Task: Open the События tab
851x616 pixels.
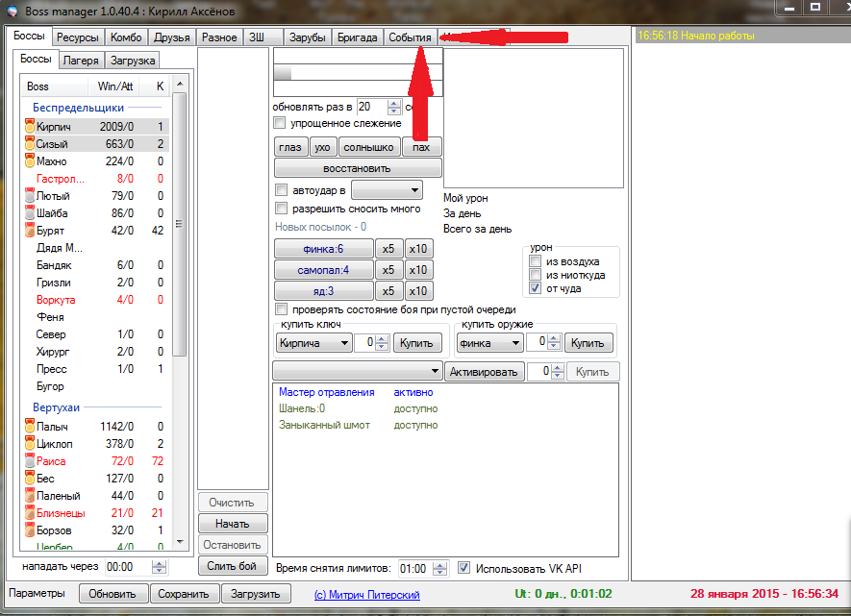Action: pyautogui.click(x=410, y=37)
